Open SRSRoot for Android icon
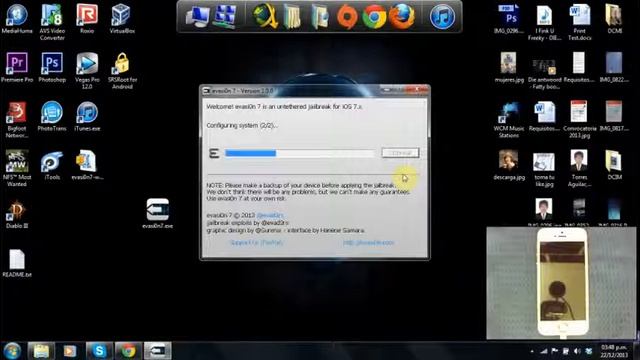Image resolution: width=640 pixels, height=360 pixels. pos(122,71)
